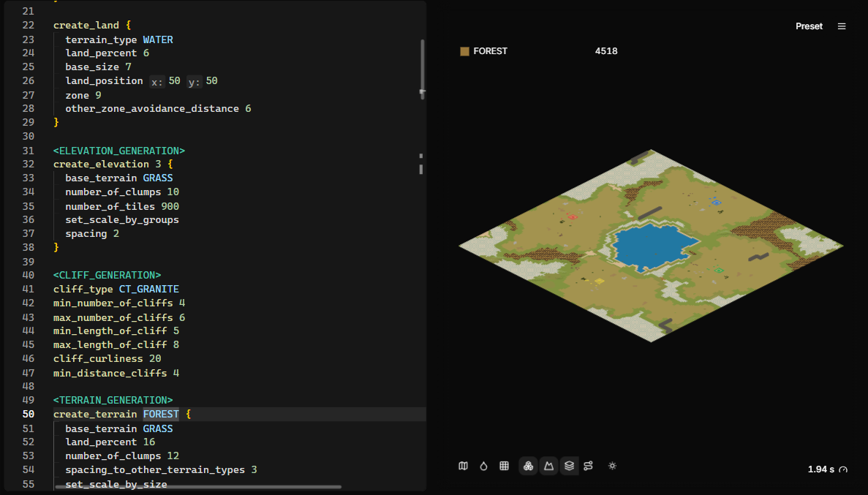
Task: Click the number_of_tiles value 900
Action: [170, 206]
